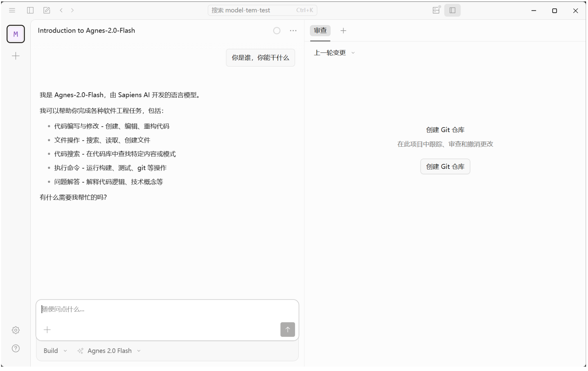The height and width of the screenshot is (371, 588).
Task: Click the text 有什么需要我帮忙的吗？
Action: 73,197
